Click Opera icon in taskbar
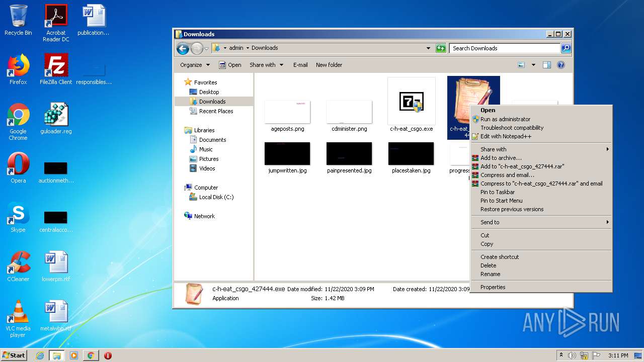This screenshot has height=362, width=644. click(x=108, y=355)
